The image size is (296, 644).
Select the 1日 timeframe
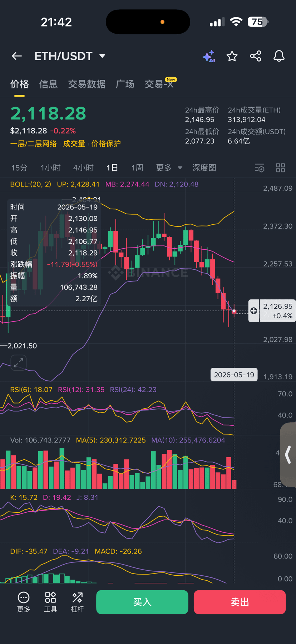pos(112,168)
